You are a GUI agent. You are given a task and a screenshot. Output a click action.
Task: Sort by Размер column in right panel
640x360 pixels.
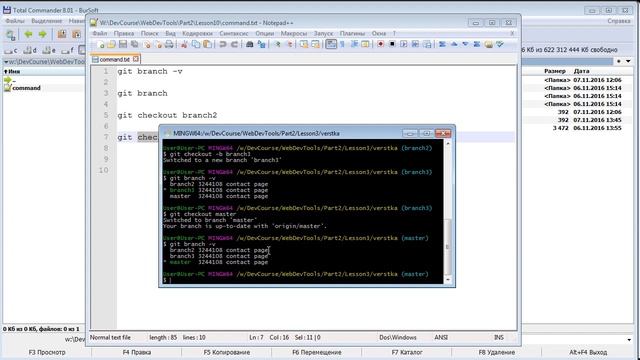coord(555,71)
